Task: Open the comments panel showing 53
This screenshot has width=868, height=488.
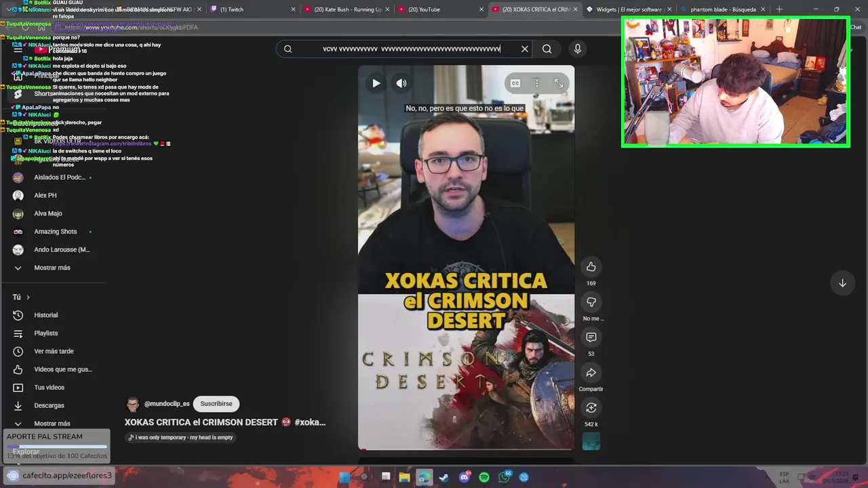Action: pos(591,337)
